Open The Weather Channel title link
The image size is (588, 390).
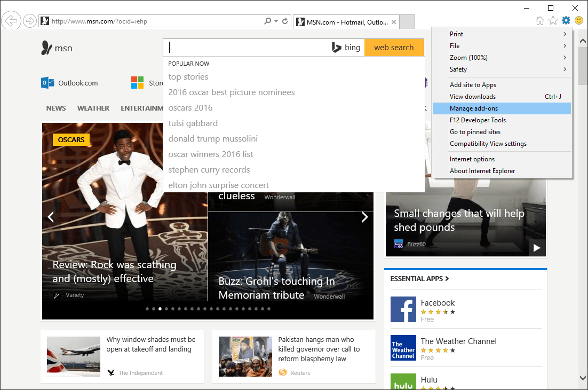[x=459, y=341]
